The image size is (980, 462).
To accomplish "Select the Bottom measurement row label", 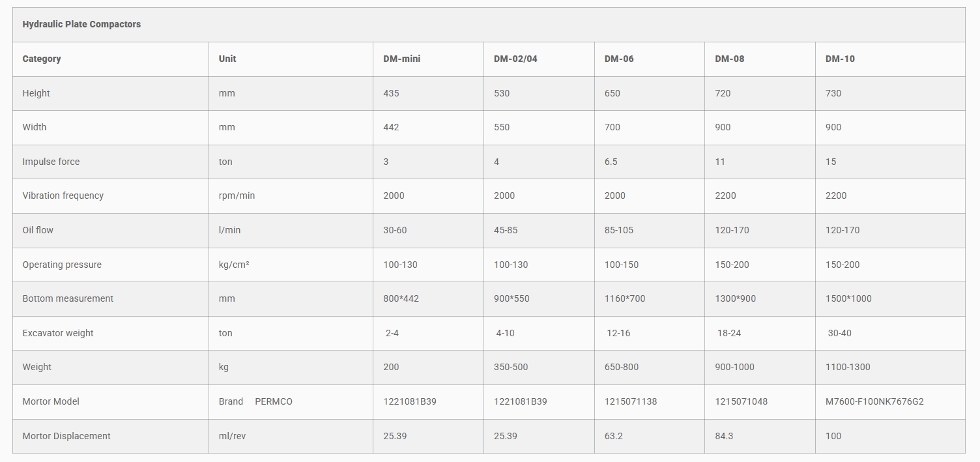I will click(68, 298).
